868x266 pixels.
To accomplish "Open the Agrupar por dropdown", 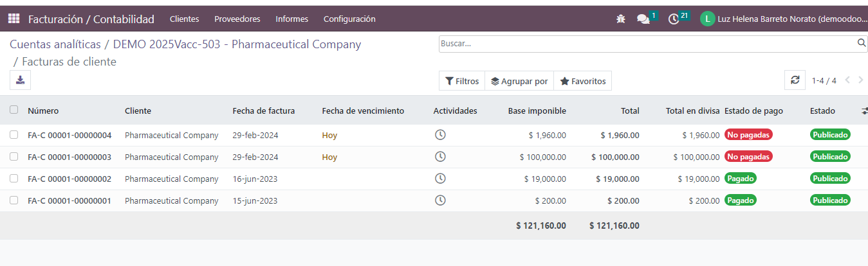I will click(x=519, y=81).
